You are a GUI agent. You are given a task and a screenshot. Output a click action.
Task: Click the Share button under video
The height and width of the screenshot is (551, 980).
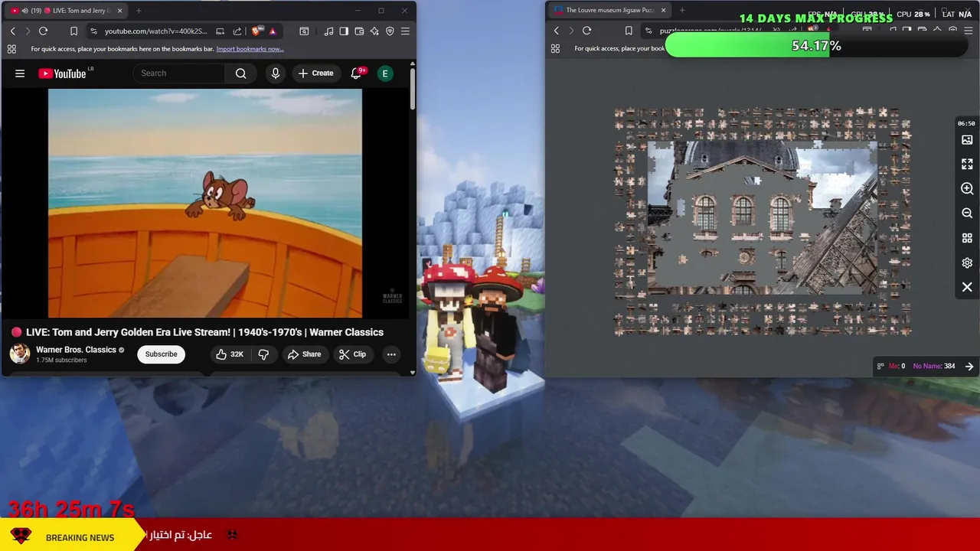tap(304, 354)
